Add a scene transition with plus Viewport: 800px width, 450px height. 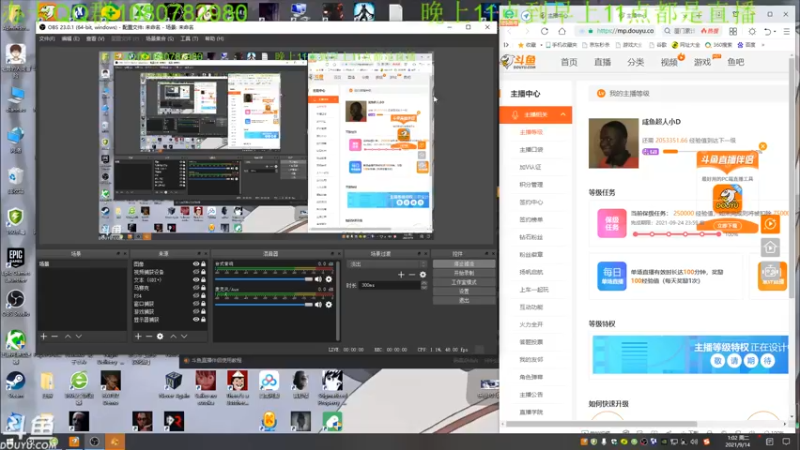(x=401, y=274)
